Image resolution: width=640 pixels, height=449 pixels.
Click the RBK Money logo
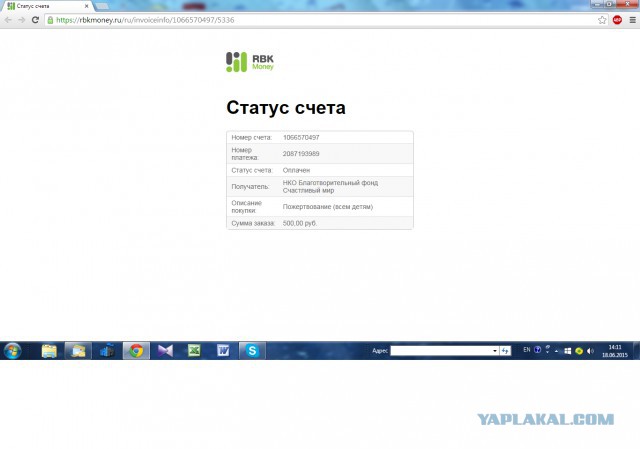(x=249, y=61)
